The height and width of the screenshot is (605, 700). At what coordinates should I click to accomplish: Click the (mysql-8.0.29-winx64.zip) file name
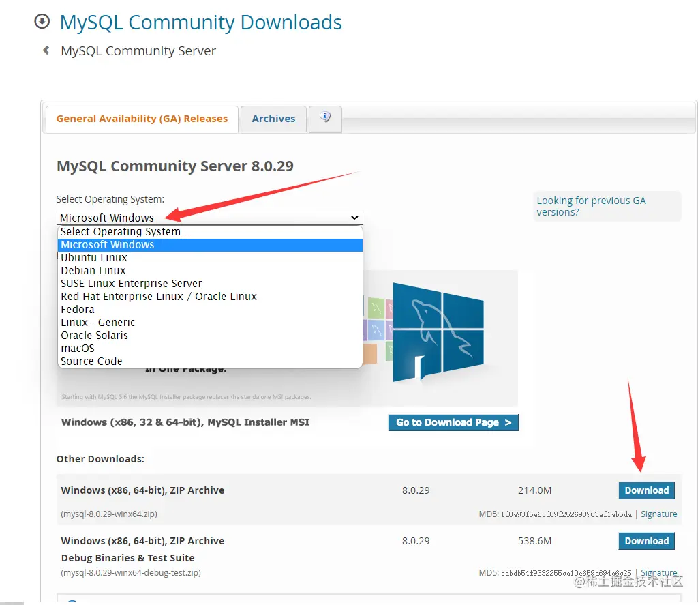point(109,514)
